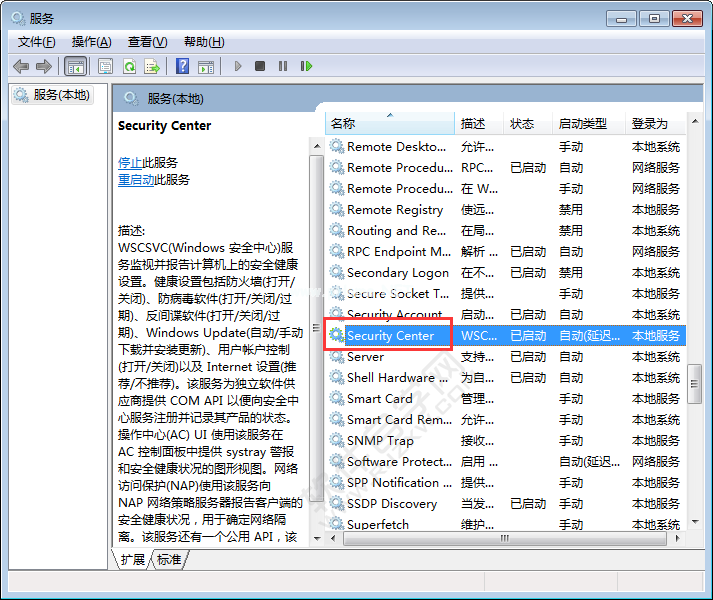This screenshot has width=713, height=600.
Task: Toggle the show/hide console tree icon
Action: [x=75, y=66]
